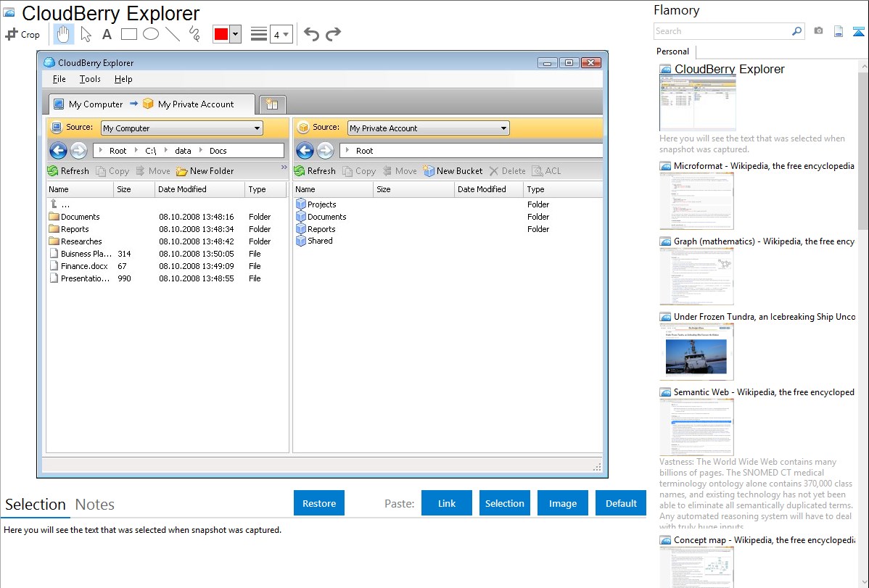The height and width of the screenshot is (588, 869).
Task: Choose the arrow pointer tool
Action: [x=86, y=34]
